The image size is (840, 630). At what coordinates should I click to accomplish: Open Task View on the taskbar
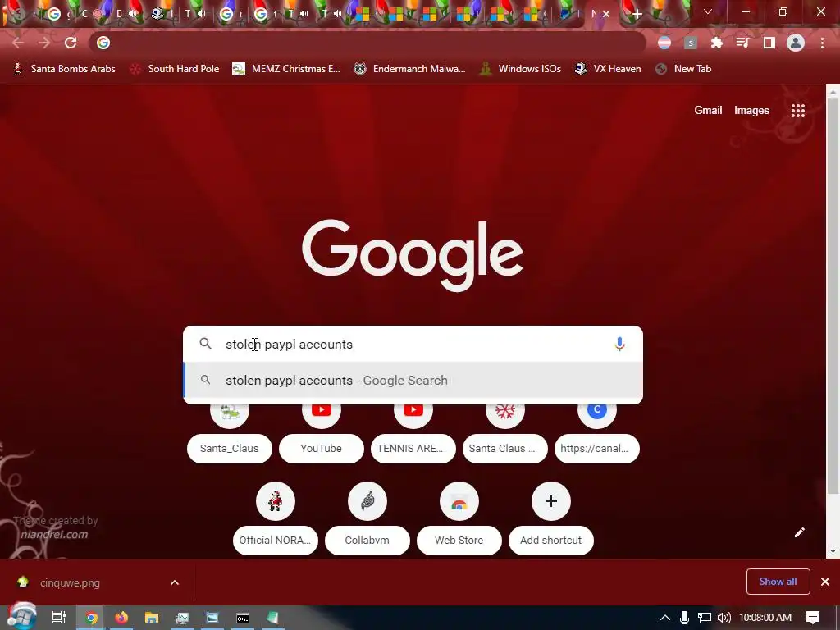pyautogui.click(x=58, y=618)
